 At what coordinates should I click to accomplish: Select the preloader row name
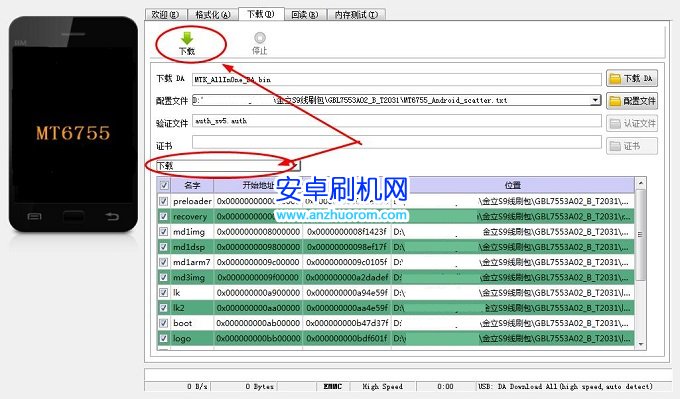[192, 201]
